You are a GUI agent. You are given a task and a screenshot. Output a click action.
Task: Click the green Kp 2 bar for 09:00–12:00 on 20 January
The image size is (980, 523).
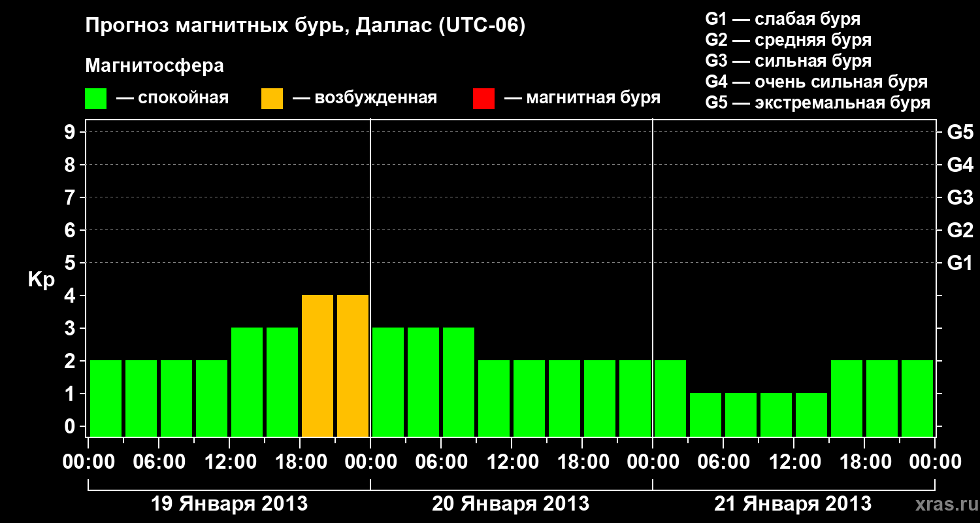[x=494, y=398]
